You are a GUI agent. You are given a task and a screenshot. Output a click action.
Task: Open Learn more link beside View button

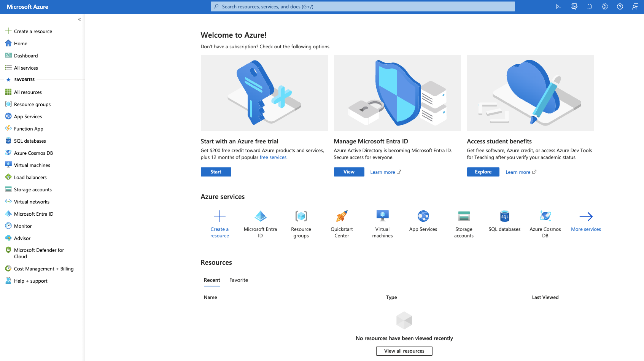pos(385,172)
